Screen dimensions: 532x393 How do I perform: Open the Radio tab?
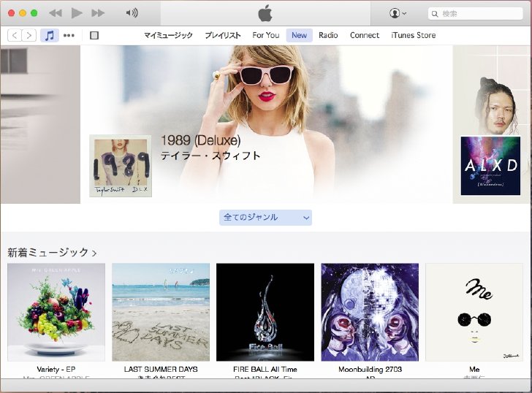coord(328,35)
